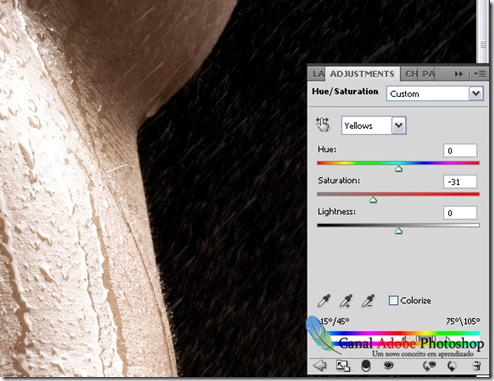The width and height of the screenshot is (494, 381).
Task: Click the 15°/45° range readout
Action: tap(334, 322)
